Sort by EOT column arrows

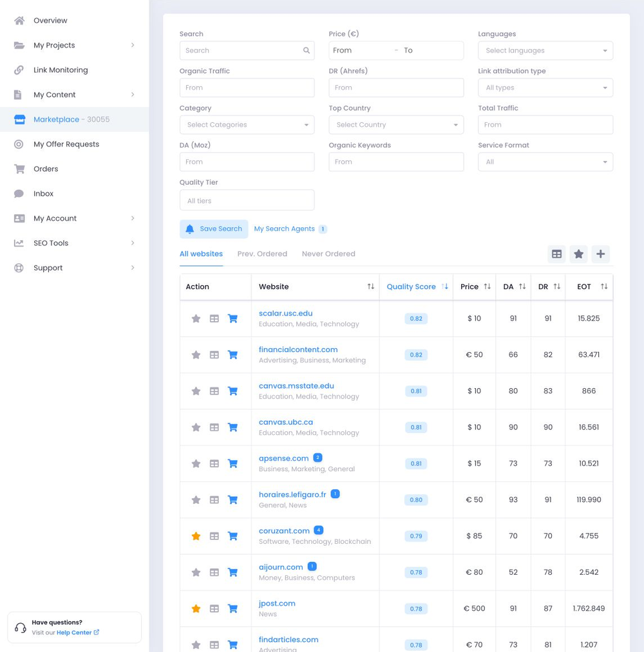tap(604, 286)
